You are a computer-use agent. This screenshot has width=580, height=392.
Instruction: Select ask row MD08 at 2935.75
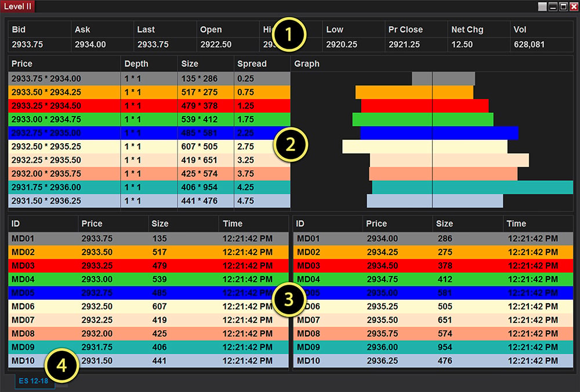(433, 333)
